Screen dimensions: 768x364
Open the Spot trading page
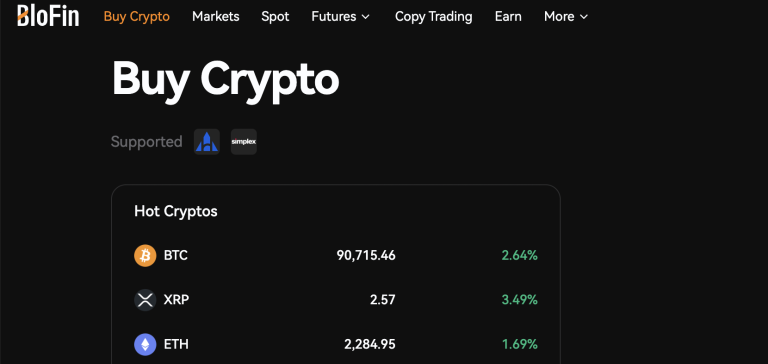pyautogui.click(x=275, y=17)
